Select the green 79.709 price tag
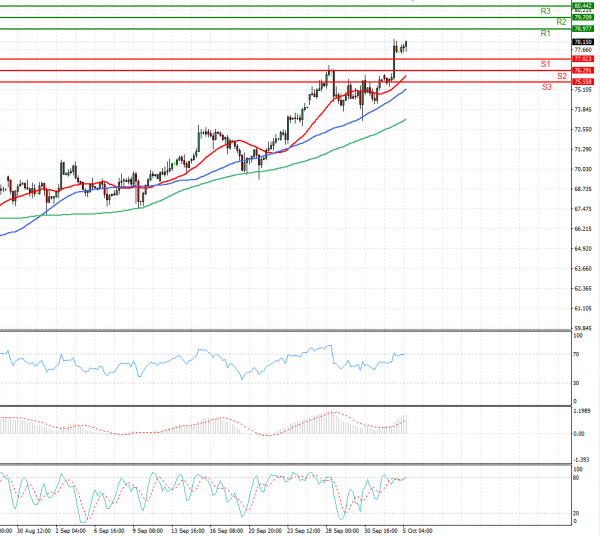The width and height of the screenshot is (600, 537). click(x=583, y=18)
